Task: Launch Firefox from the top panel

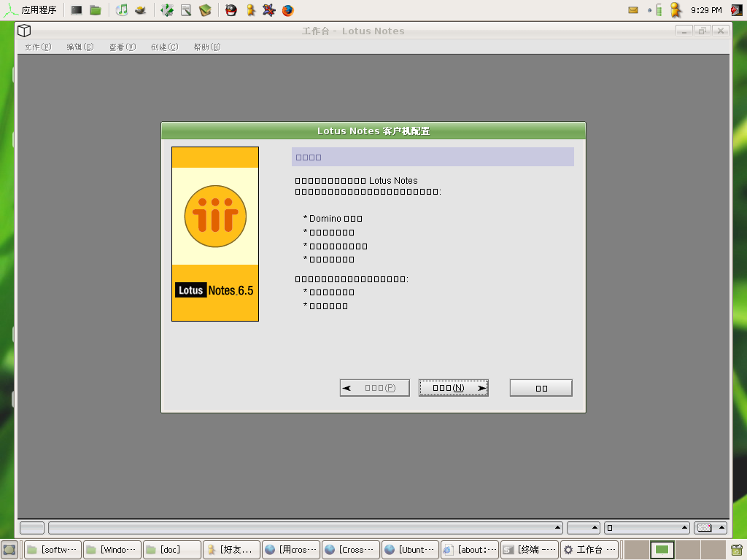Action: pyautogui.click(x=288, y=10)
